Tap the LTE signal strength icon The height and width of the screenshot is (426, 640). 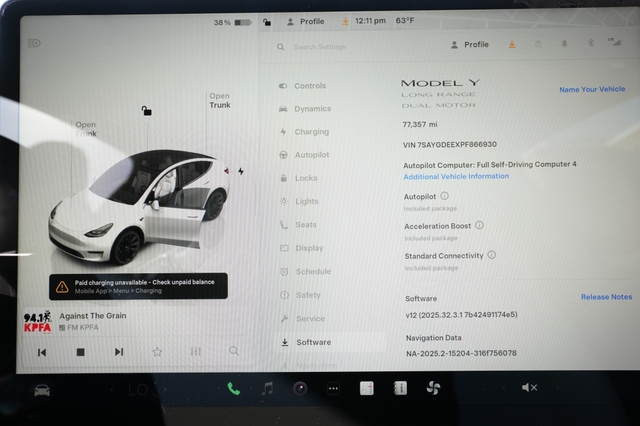[615, 42]
